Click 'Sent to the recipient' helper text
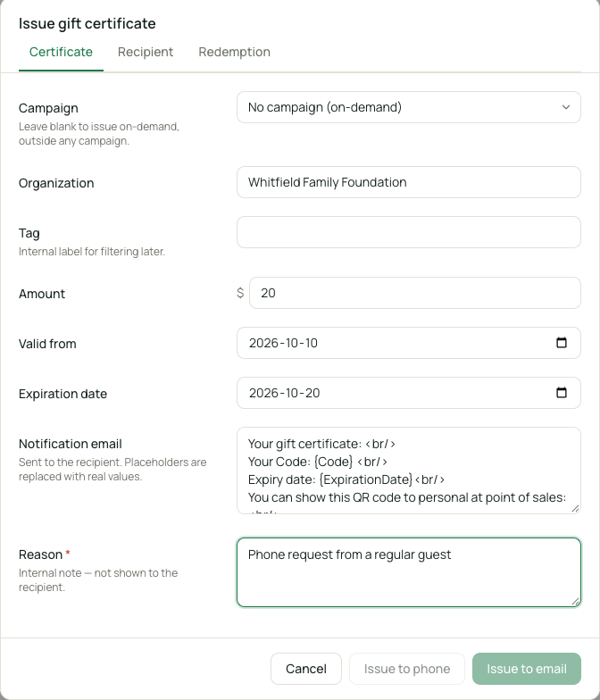 (112, 470)
